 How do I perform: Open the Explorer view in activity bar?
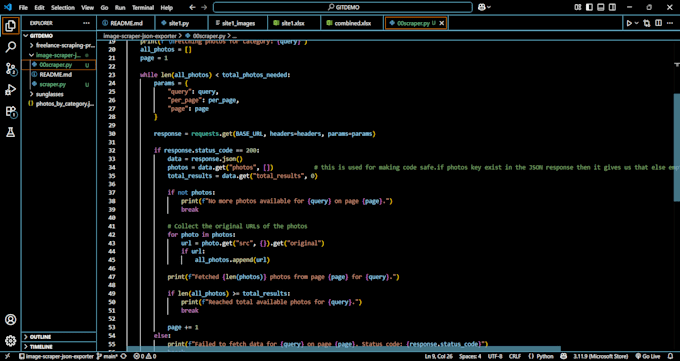10,26
